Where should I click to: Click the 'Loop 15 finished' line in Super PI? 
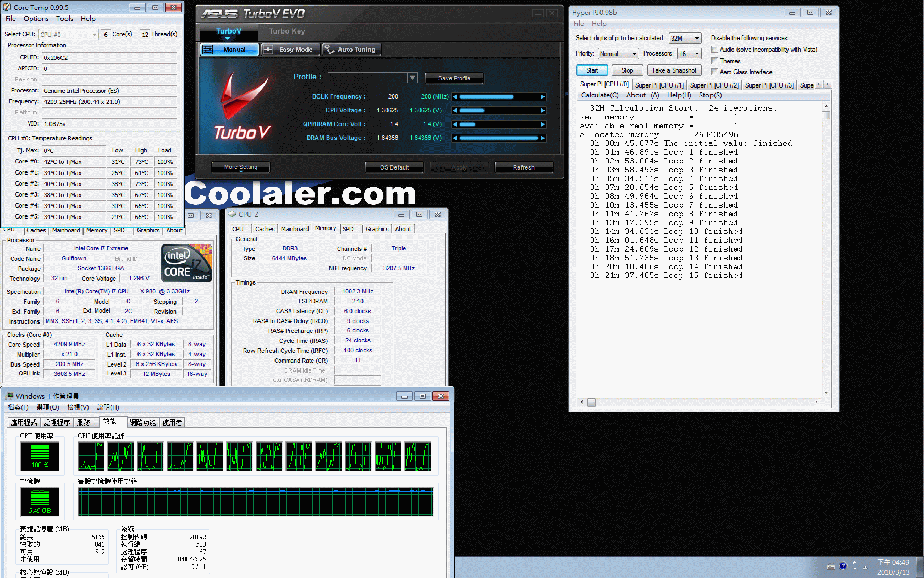click(666, 276)
